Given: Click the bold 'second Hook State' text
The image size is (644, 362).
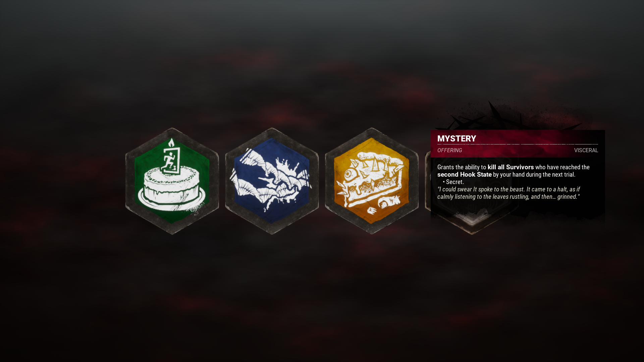Looking at the screenshot, I should 464,174.
